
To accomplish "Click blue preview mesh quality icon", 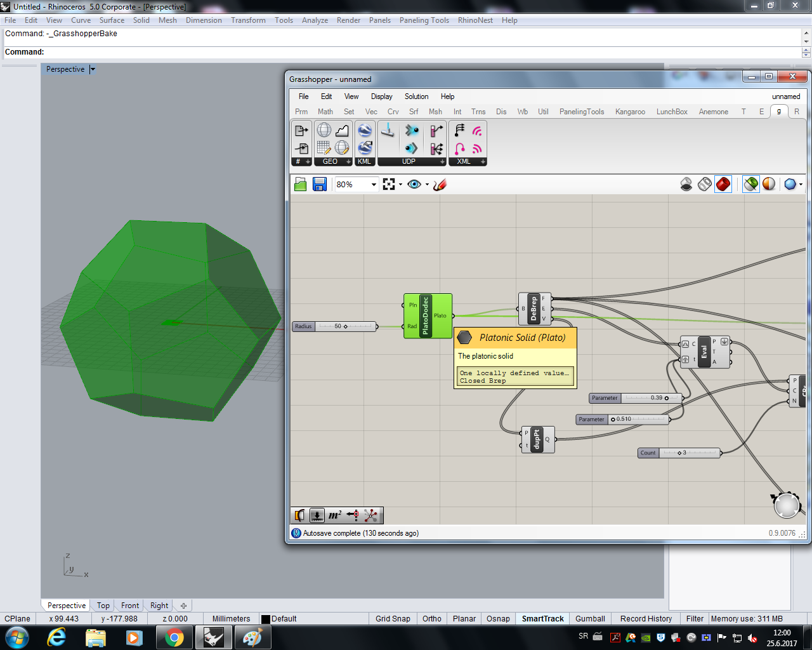I will 790,184.
